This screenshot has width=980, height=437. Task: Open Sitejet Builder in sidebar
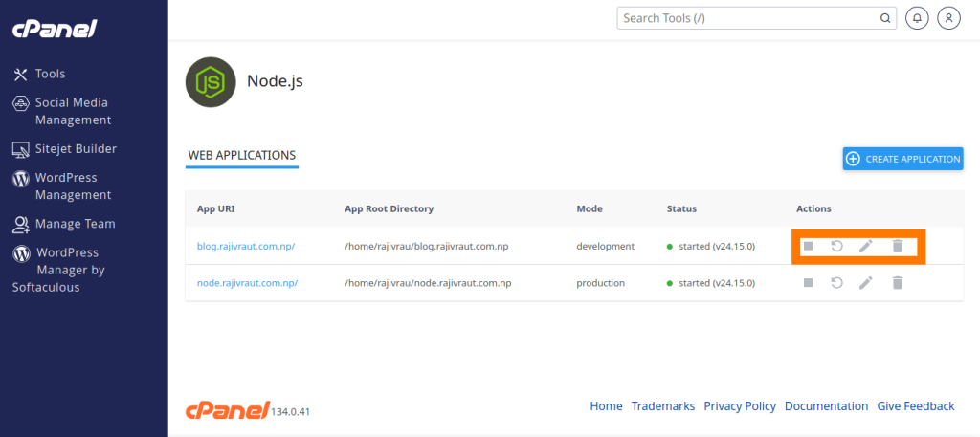(64, 149)
